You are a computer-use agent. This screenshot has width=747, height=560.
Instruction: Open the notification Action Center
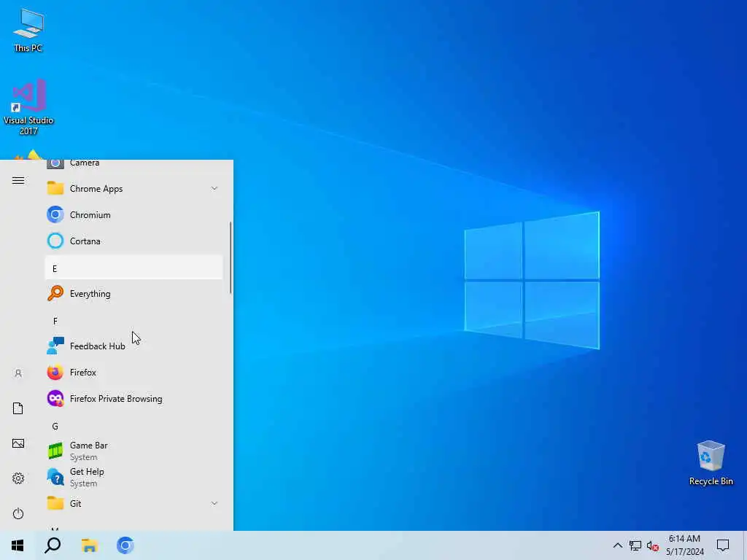point(723,545)
